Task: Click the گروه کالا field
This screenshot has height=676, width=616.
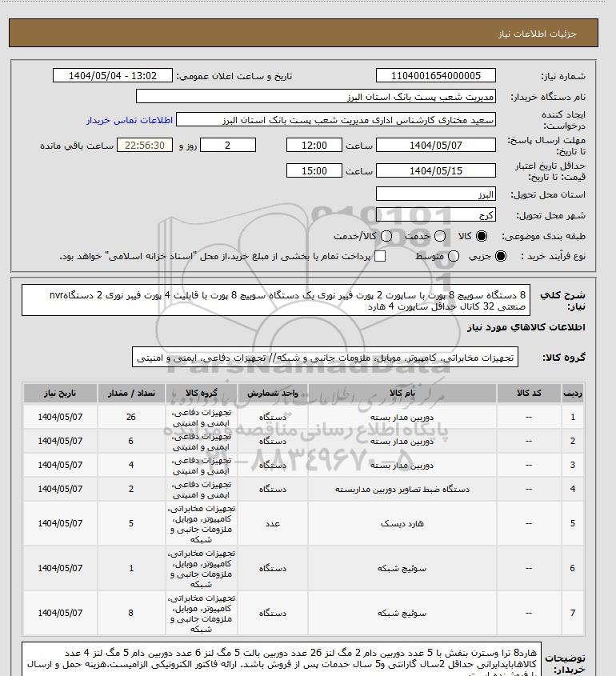Action: tap(325, 358)
